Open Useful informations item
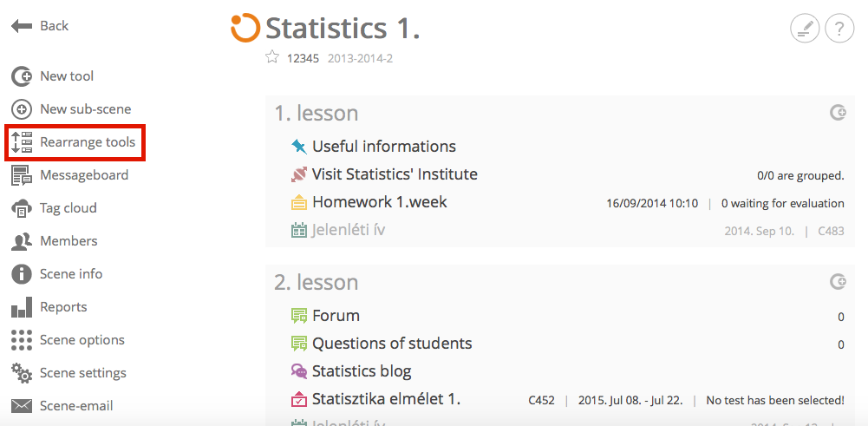868x426 pixels. [384, 147]
